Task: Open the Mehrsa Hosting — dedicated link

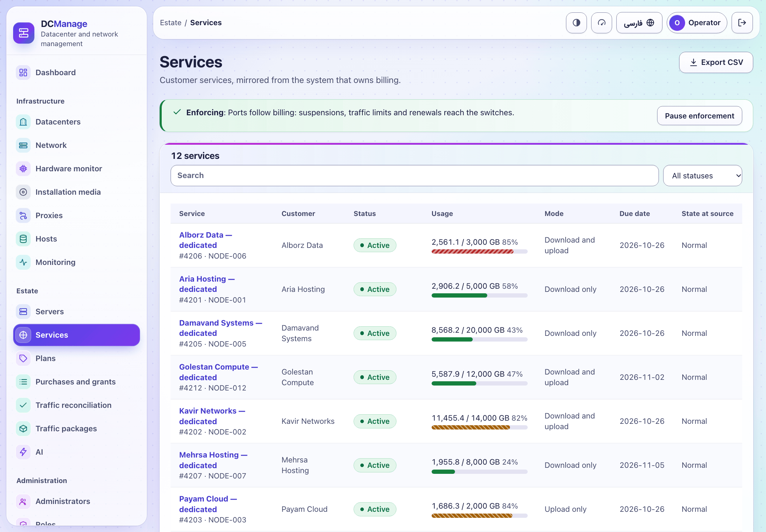Action: tap(213, 460)
